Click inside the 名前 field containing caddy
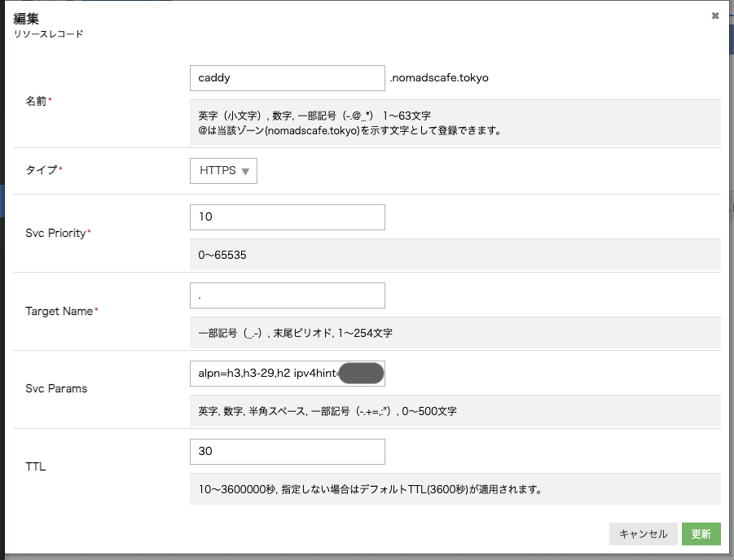 [x=287, y=77]
